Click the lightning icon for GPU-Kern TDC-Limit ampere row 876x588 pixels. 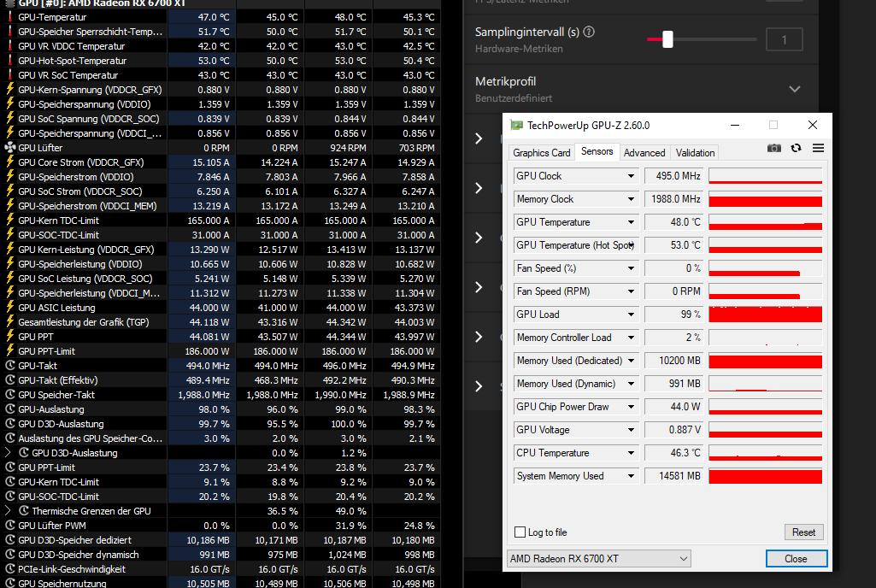point(10,220)
